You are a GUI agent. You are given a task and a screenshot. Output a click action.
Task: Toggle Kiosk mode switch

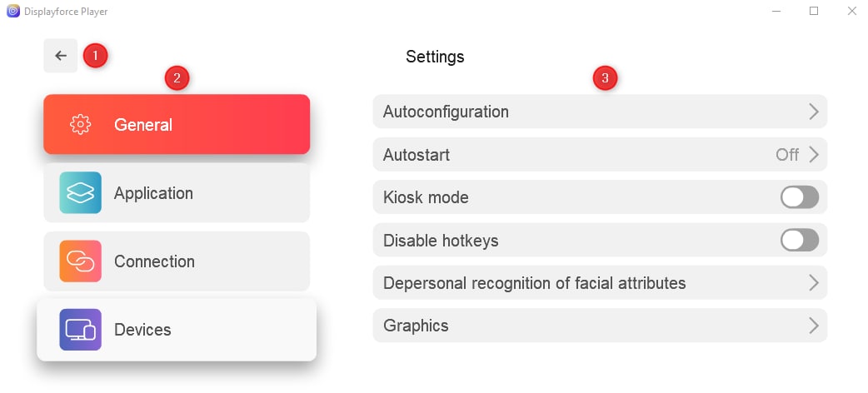click(800, 197)
